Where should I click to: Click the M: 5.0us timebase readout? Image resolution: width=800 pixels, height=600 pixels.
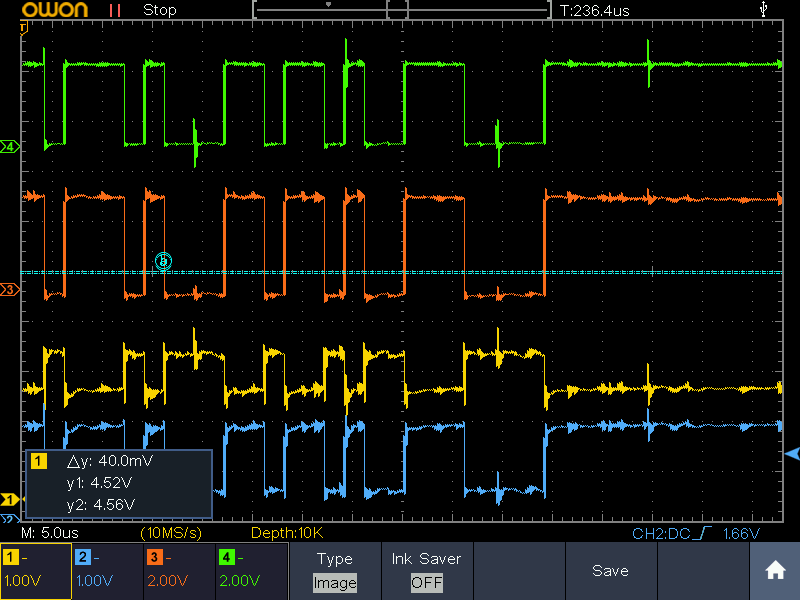[x=50, y=533]
